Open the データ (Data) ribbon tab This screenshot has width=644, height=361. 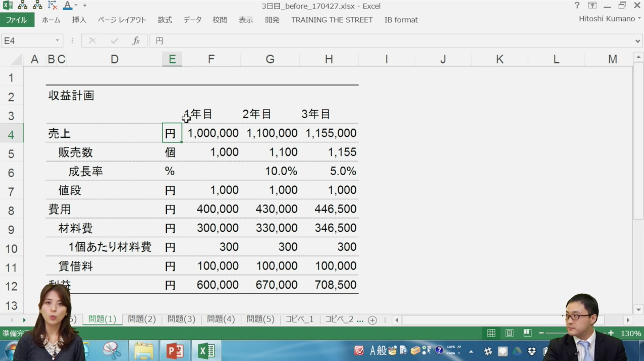tap(192, 20)
